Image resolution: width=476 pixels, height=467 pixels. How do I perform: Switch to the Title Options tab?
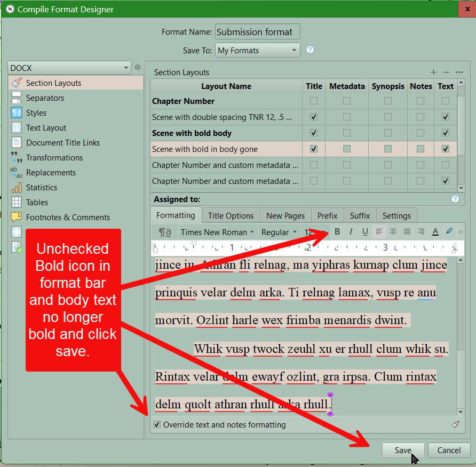(231, 215)
